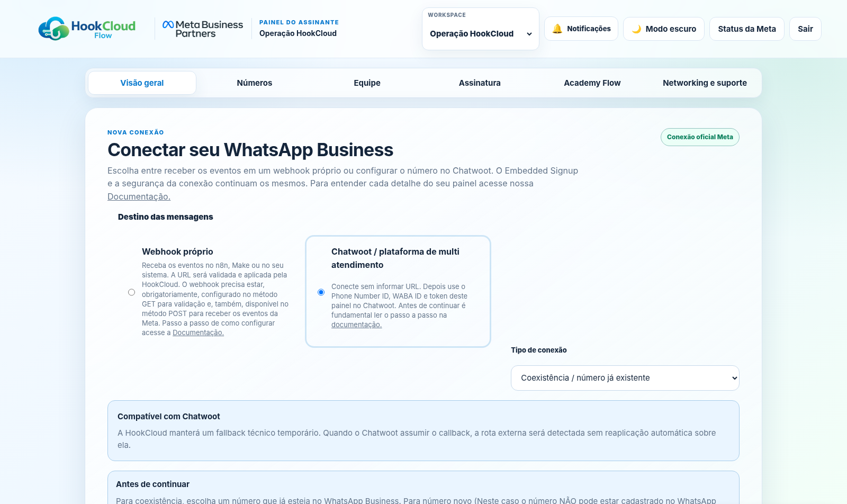Open the Notificações button

coord(581,29)
